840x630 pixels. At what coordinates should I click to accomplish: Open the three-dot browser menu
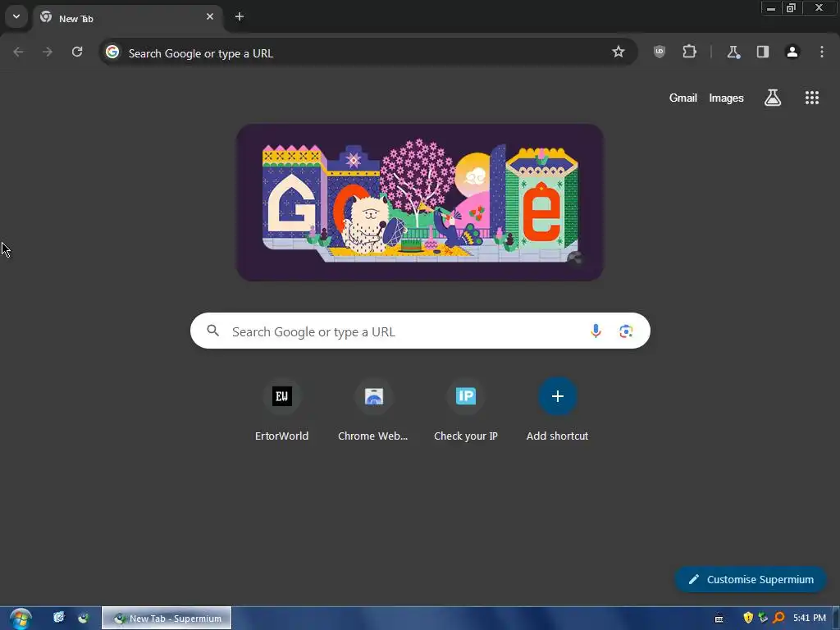coord(822,52)
